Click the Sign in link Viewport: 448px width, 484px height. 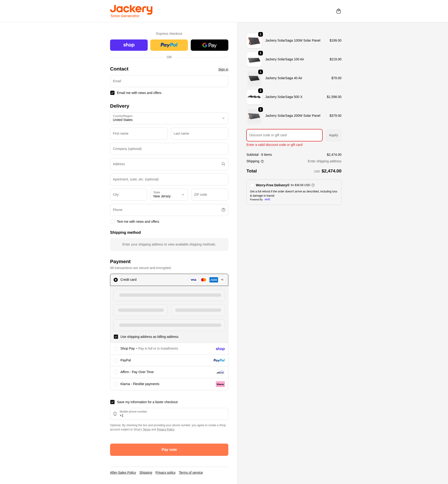point(223,69)
